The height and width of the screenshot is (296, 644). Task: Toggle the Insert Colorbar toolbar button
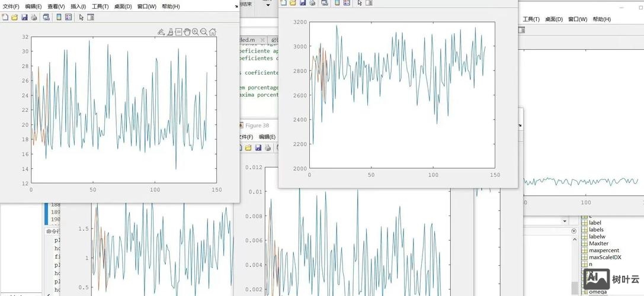point(59,17)
